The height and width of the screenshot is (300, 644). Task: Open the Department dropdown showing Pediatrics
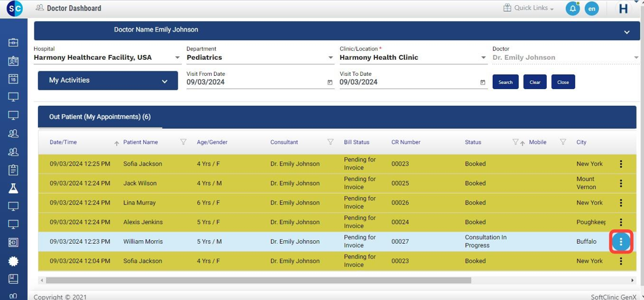click(x=330, y=58)
